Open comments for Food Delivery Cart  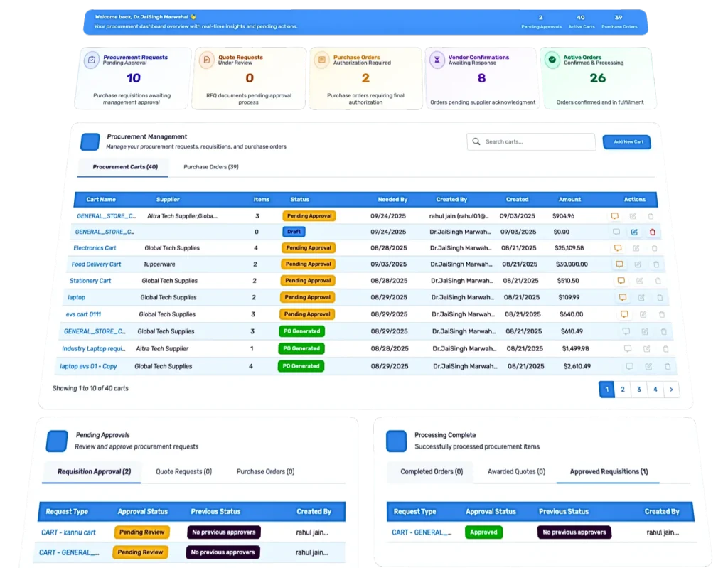pyautogui.click(x=619, y=264)
